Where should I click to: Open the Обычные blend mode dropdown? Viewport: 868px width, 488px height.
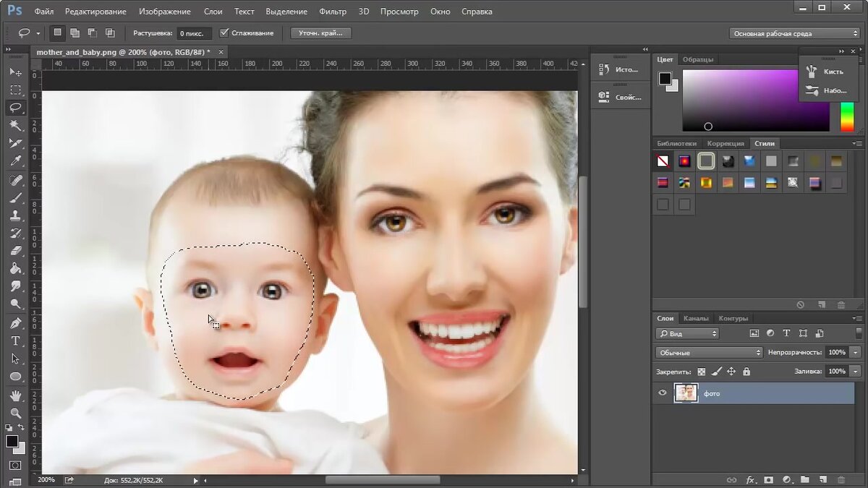709,352
